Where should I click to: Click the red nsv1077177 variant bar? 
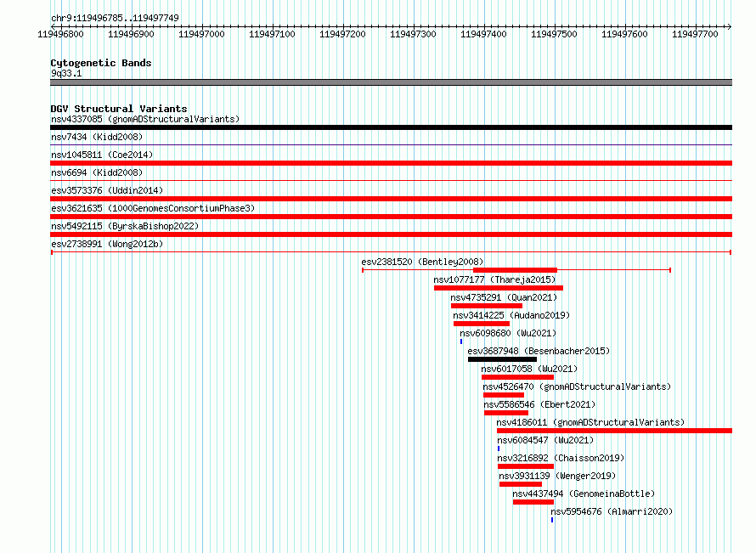tap(499, 288)
